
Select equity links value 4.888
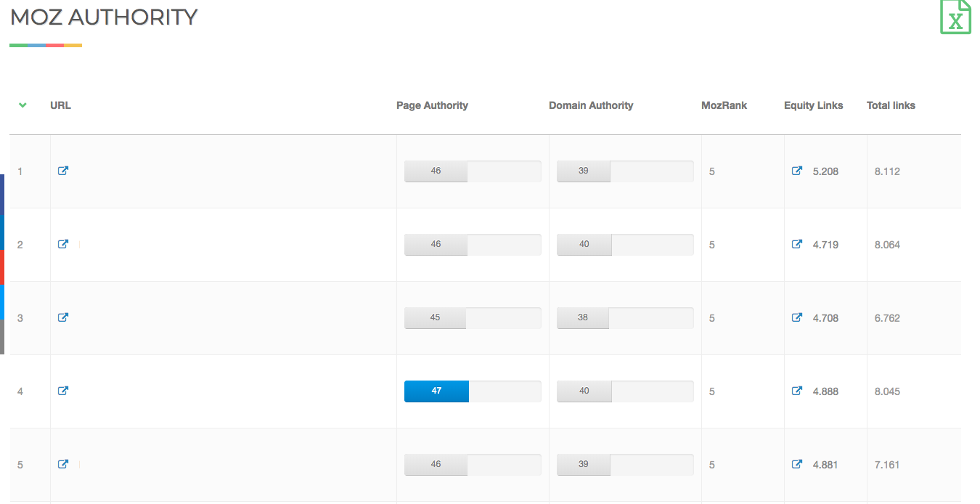coord(825,391)
